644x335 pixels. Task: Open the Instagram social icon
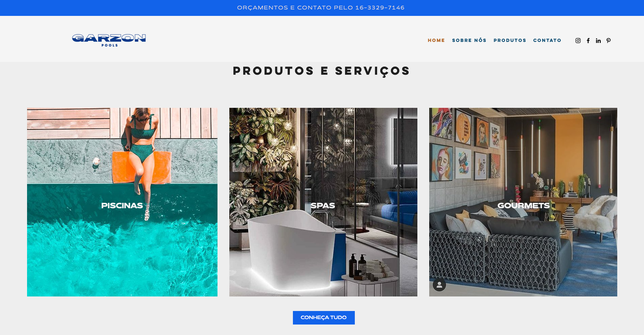click(578, 41)
